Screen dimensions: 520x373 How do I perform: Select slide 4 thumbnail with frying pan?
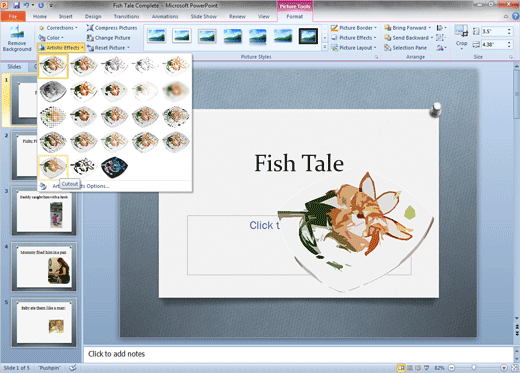(x=44, y=267)
